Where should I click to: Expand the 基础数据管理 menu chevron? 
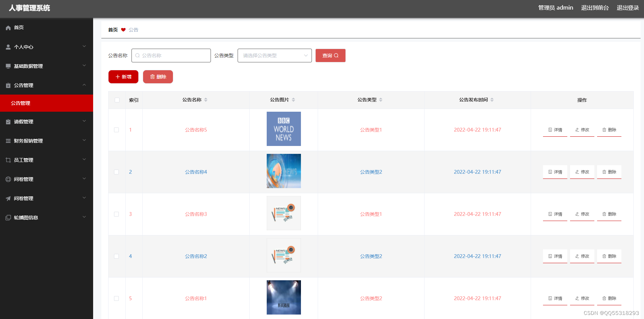pyautogui.click(x=84, y=65)
